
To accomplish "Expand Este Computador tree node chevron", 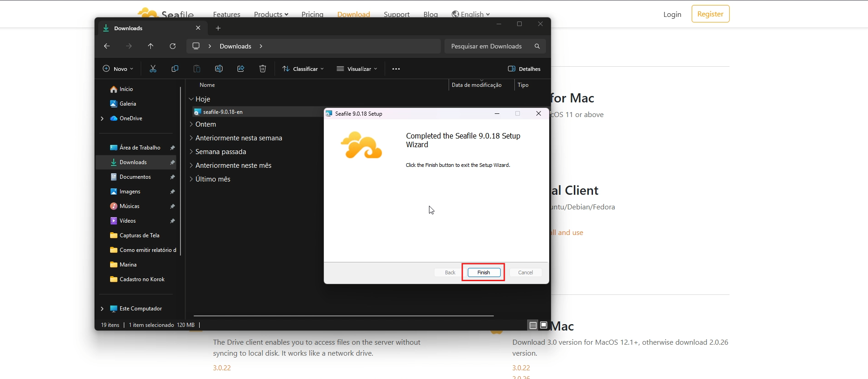I will [x=102, y=309].
